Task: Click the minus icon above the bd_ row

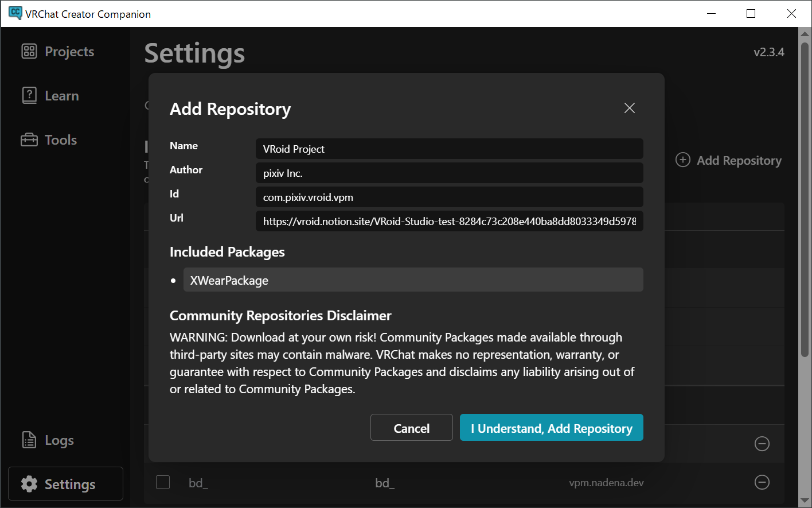Action: 762,444
